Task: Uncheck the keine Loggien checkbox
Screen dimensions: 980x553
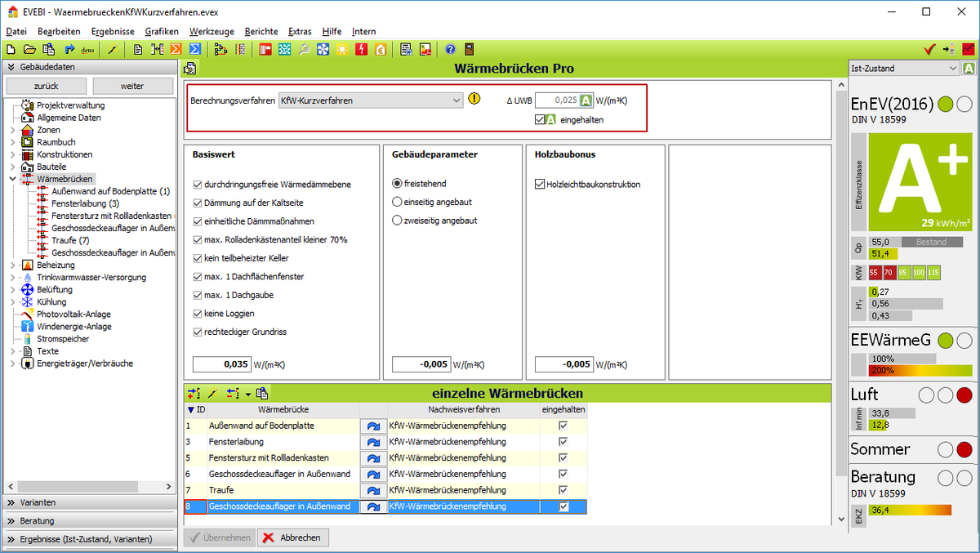Action: pyautogui.click(x=198, y=314)
